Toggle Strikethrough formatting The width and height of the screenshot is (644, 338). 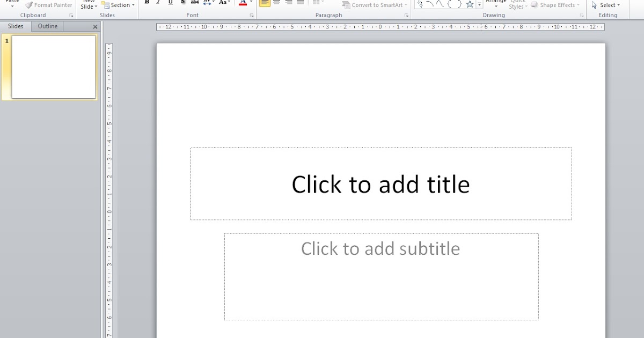pyautogui.click(x=195, y=2)
